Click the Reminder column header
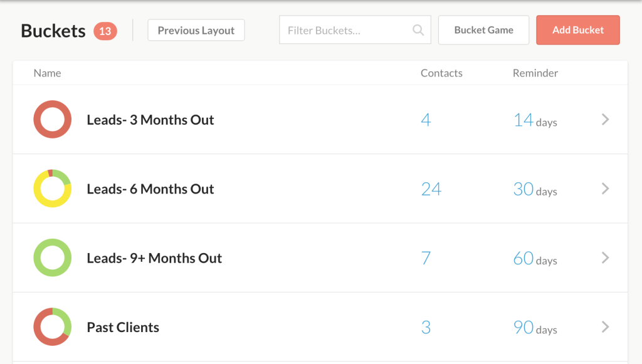Screen dimensions: 642x364 [535, 73]
